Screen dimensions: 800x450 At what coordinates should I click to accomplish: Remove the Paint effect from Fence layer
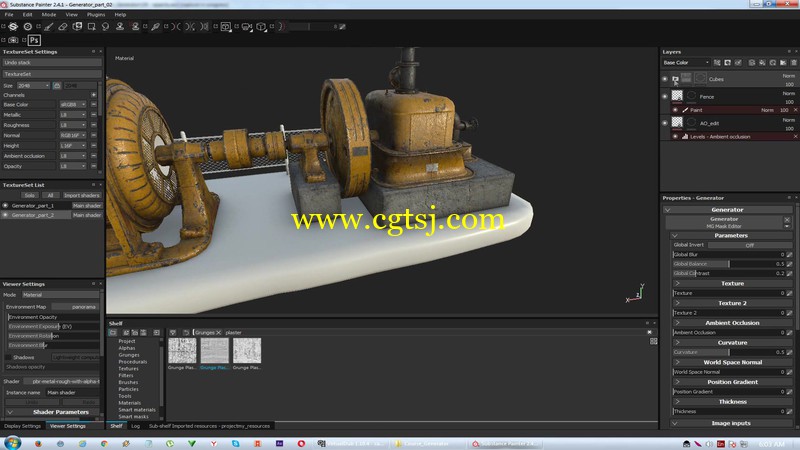pos(795,110)
